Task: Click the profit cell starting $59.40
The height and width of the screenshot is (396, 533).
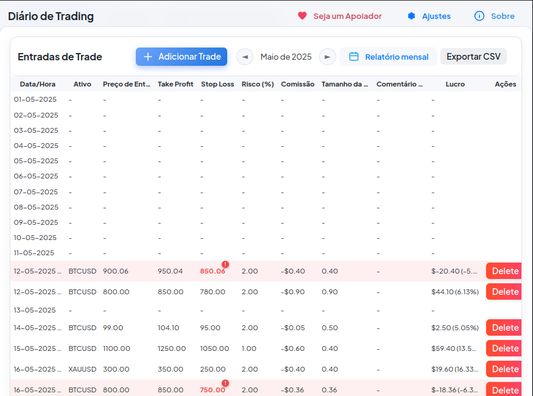Action: click(x=454, y=348)
